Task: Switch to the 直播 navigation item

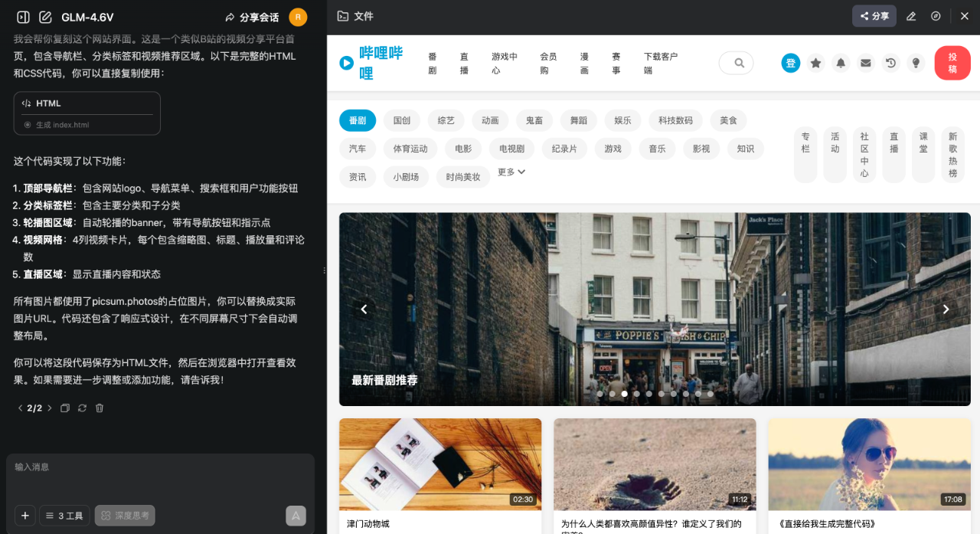Action: tap(463, 63)
